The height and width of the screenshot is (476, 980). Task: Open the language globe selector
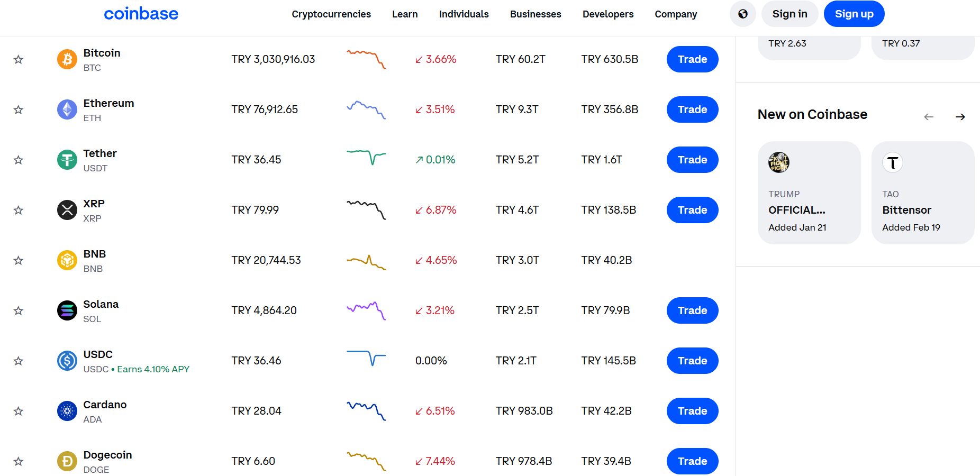[743, 14]
